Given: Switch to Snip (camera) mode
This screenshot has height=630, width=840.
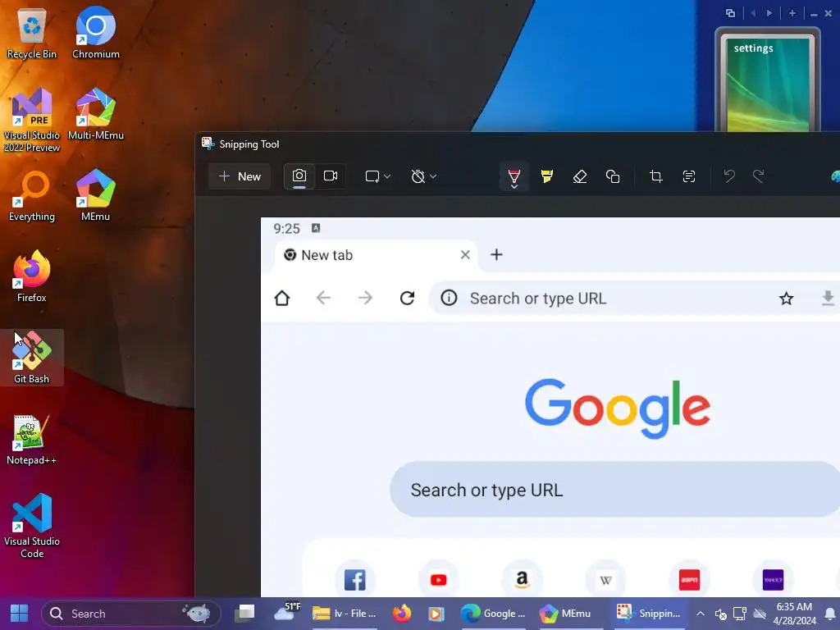Looking at the screenshot, I should 299,176.
